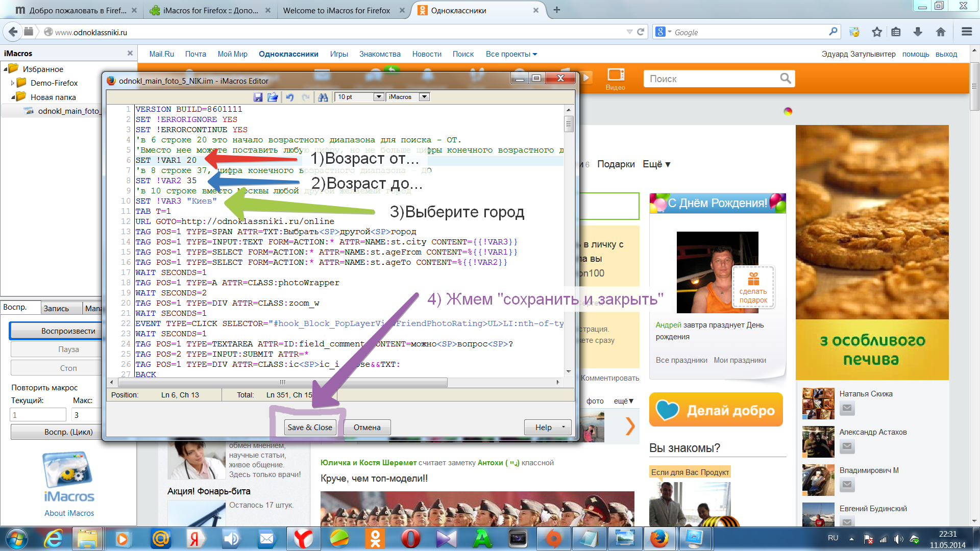Click the помощь help link
Image resolution: width=980 pixels, height=551 pixels.
tap(916, 54)
